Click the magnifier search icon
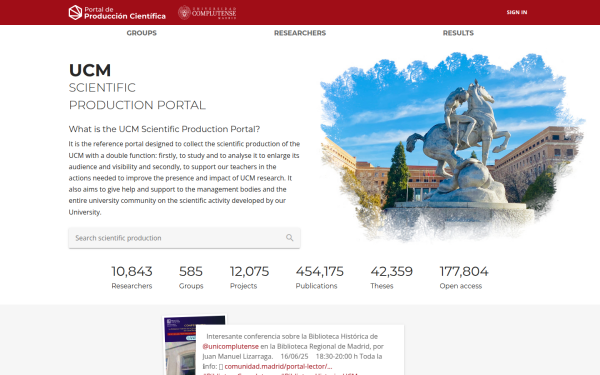Image resolution: width=600 pixels, height=375 pixels. pyautogui.click(x=290, y=238)
